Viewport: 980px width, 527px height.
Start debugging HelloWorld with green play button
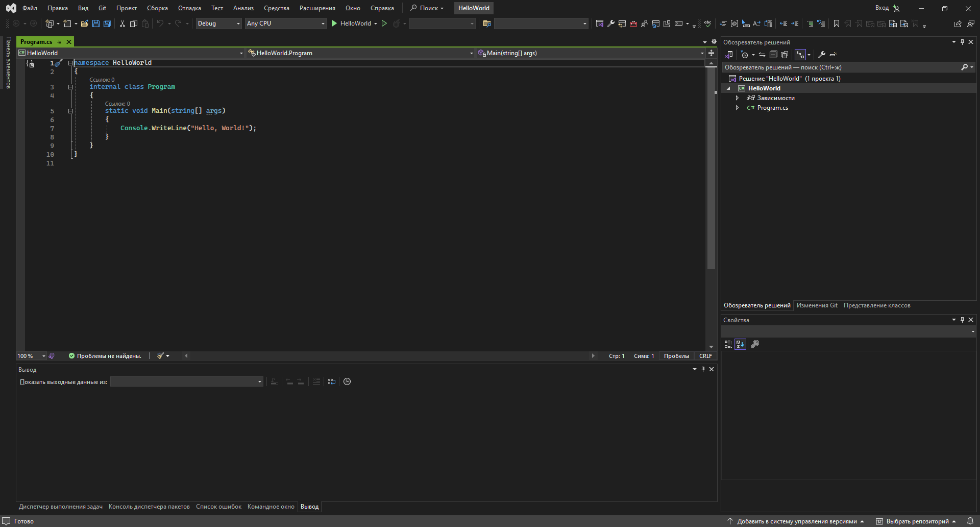351,23
